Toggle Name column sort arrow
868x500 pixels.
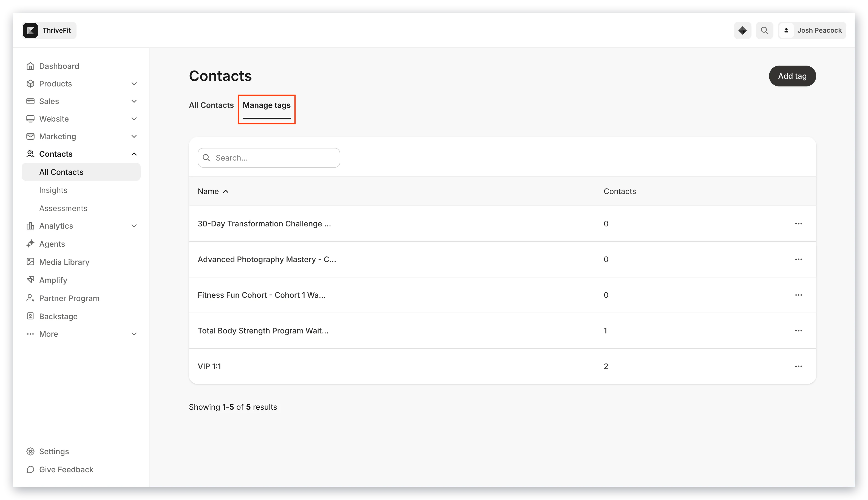point(225,191)
